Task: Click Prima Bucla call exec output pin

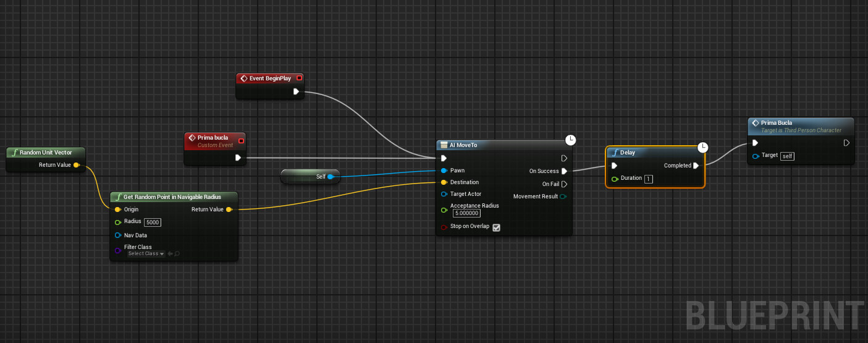Action: pyautogui.click(x=847, y=143)
